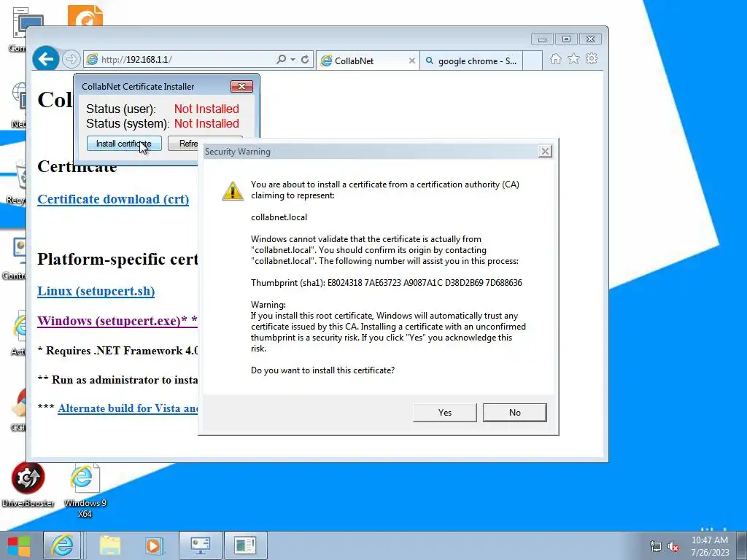Click the Show desktop strip in taskbar

(742, 545)
